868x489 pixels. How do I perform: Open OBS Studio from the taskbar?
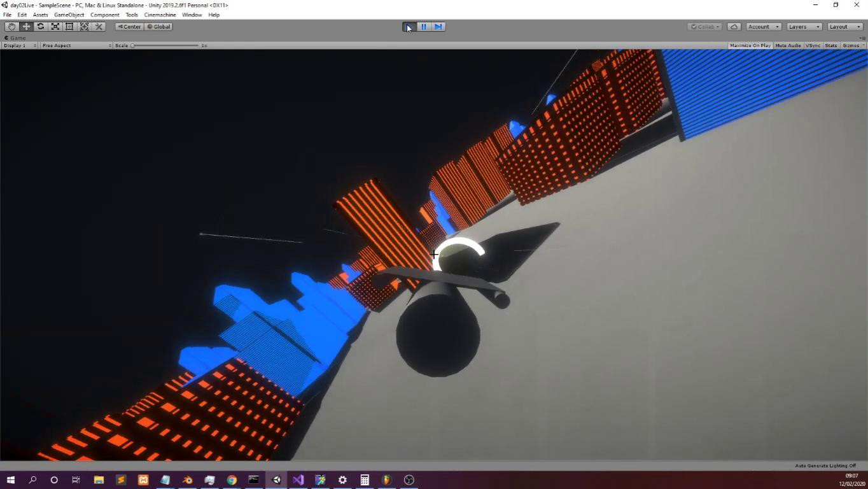(x=409, y=479)
